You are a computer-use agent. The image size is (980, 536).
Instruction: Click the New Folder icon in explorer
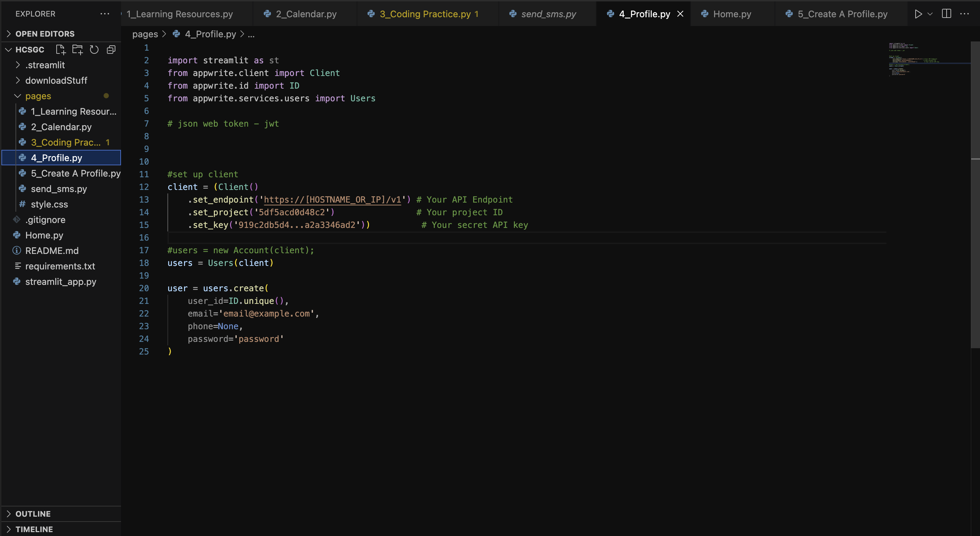pyautogui.click(x=77, y=50)
